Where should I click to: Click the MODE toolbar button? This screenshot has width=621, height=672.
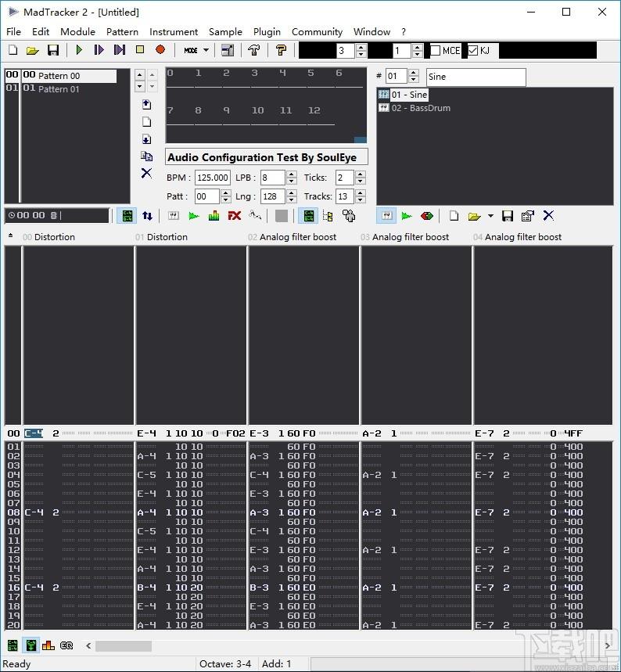click(x=191, y=50)
